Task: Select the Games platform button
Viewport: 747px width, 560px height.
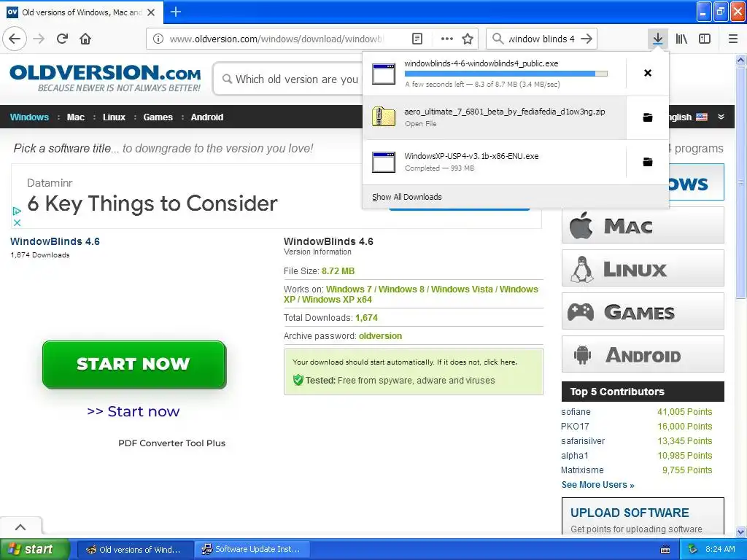Action: tap(643, 311)
